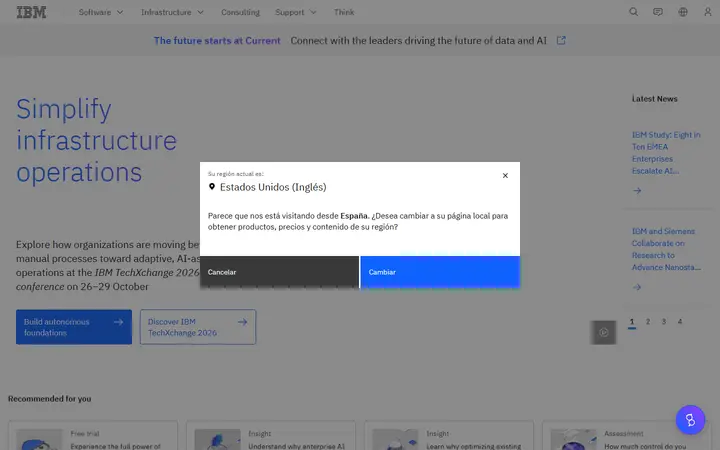This screenshot has height=450, width=720.
Task: Click the IBM logo in header
Action: [x=31, y=12]
